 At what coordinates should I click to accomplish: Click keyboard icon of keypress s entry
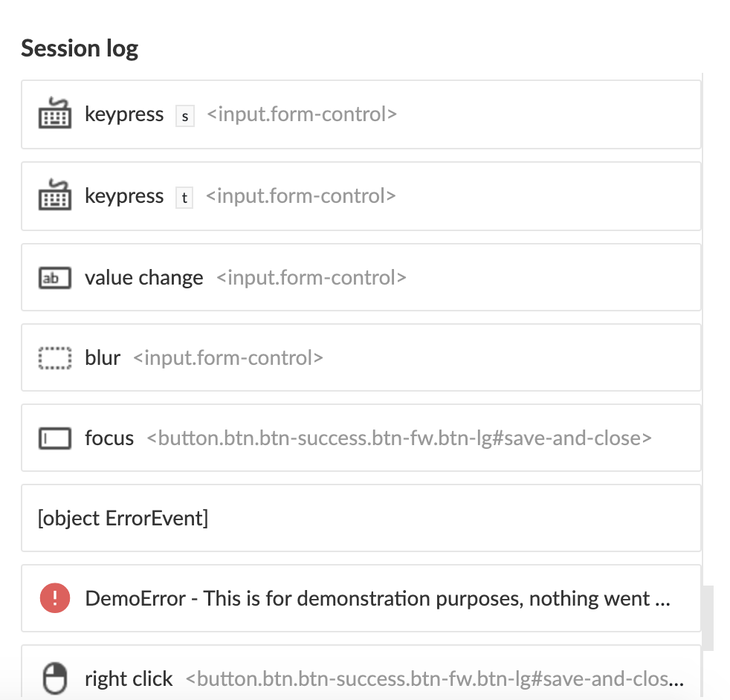point(55,114)
